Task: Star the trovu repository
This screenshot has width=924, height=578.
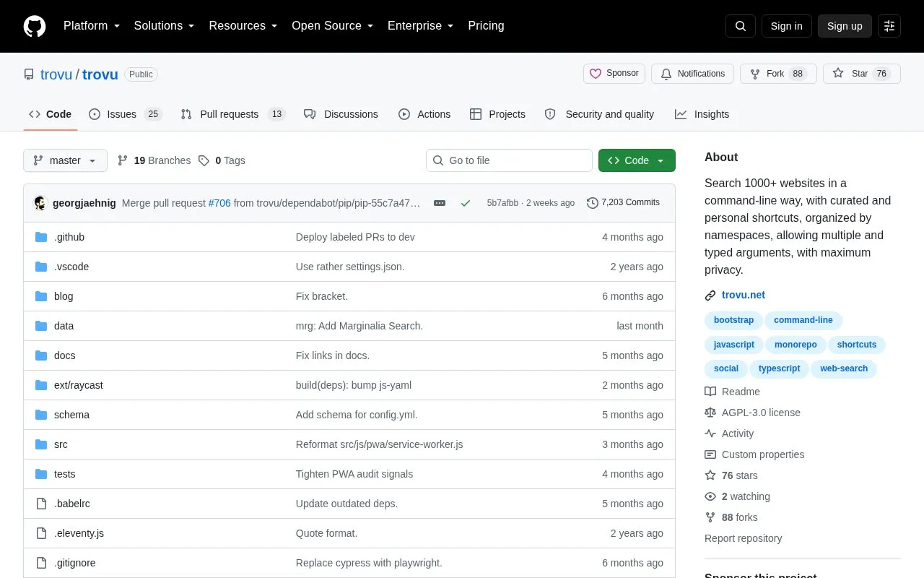Action: click(x=862, y=74)
